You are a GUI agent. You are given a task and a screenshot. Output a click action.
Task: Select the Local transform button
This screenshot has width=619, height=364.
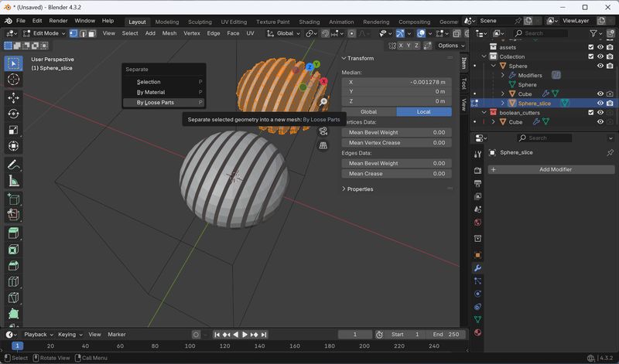(x=424, y=112)
